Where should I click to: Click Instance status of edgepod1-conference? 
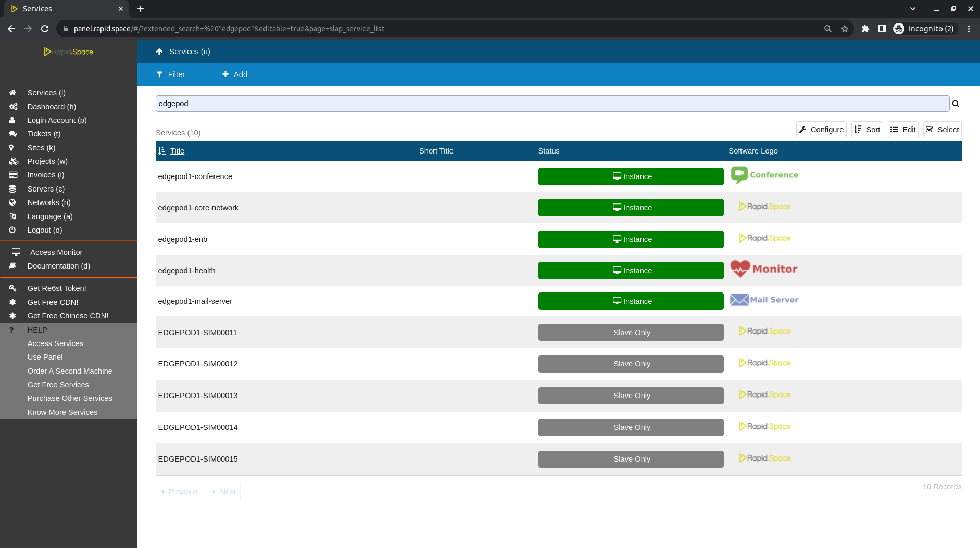point(631,176)
